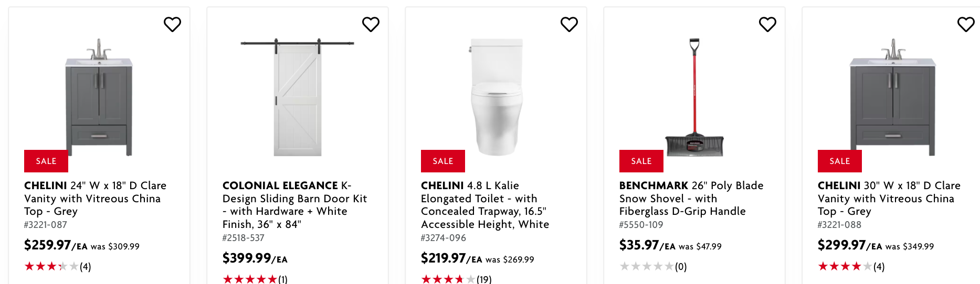Add Sliding Barn Door Kit to wishlist
The width and height of the screenshot is (980, 284).
tap(371, 24)
